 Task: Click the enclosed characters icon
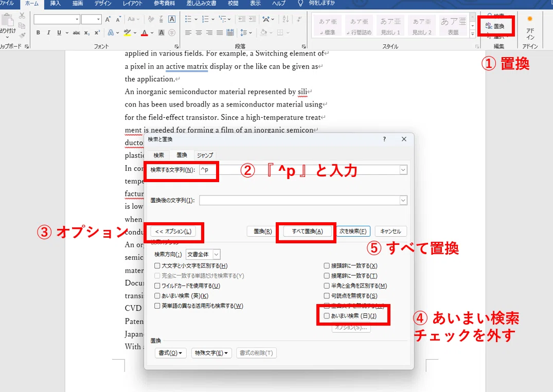click(172, 32)
